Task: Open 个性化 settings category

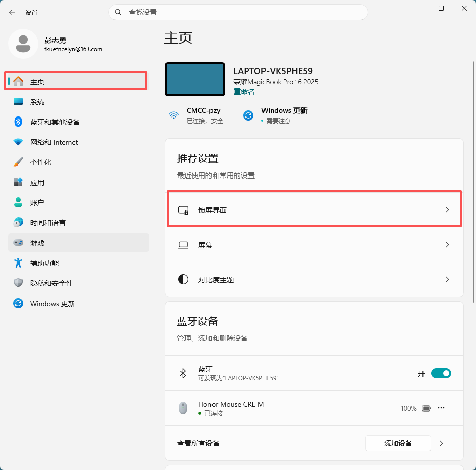Action: point(79,162)
